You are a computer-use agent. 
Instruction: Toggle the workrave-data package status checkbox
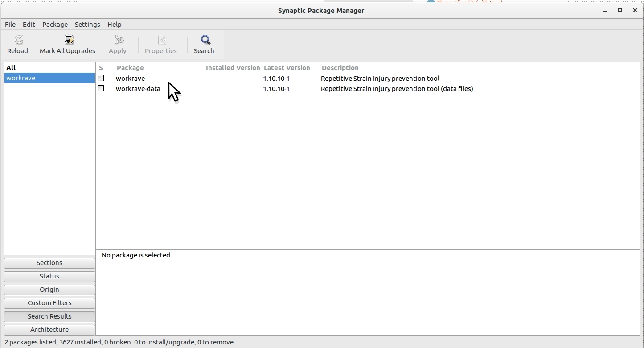[x=101, y=89]
